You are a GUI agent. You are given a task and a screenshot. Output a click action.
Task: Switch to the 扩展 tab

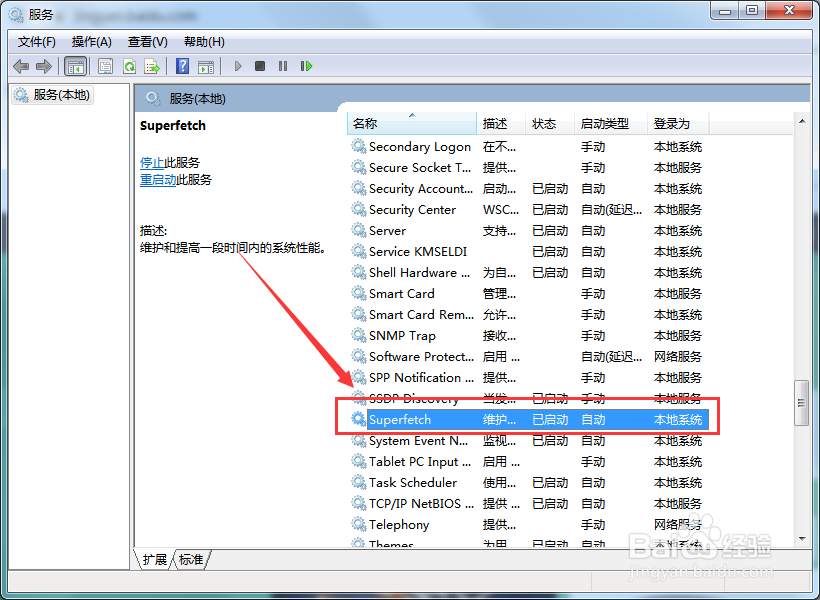tap(154, 560)
